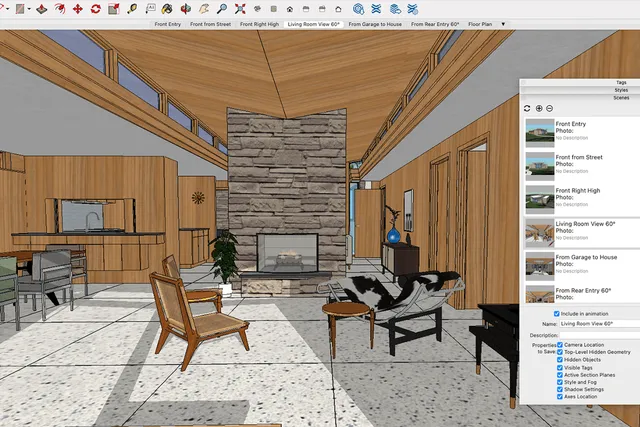Open the Shapes tool dropdown arrow

[29, 9]
